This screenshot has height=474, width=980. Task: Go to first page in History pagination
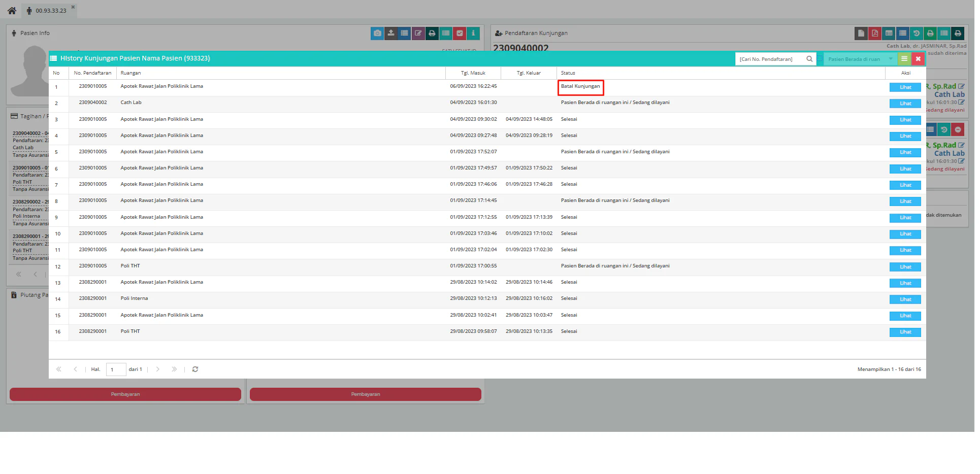pyautogui.click(x=59, y=369)
